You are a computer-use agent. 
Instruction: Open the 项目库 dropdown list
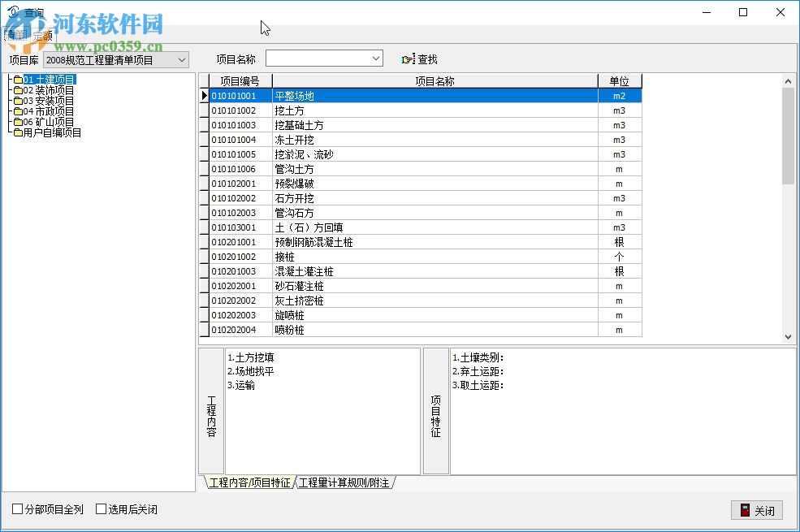[180, 58]
